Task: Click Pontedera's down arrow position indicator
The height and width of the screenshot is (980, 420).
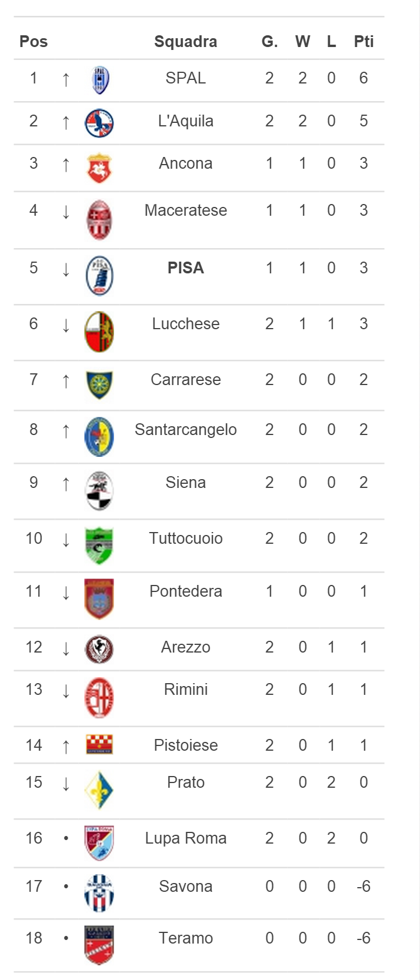Action: (66, 593)
